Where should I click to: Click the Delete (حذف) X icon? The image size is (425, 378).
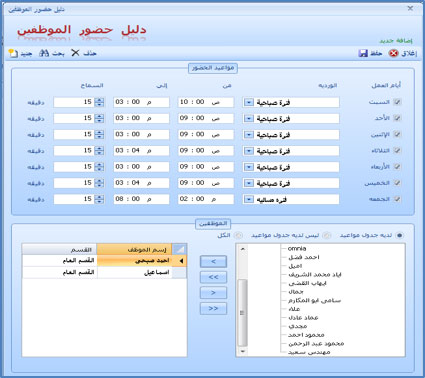(x=75, y=53)
